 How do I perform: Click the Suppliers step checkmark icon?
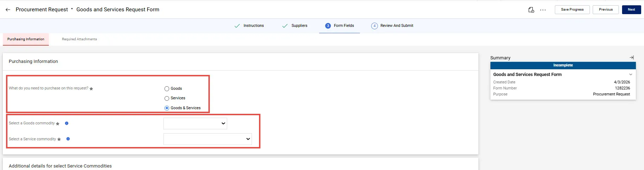[285, 26]
